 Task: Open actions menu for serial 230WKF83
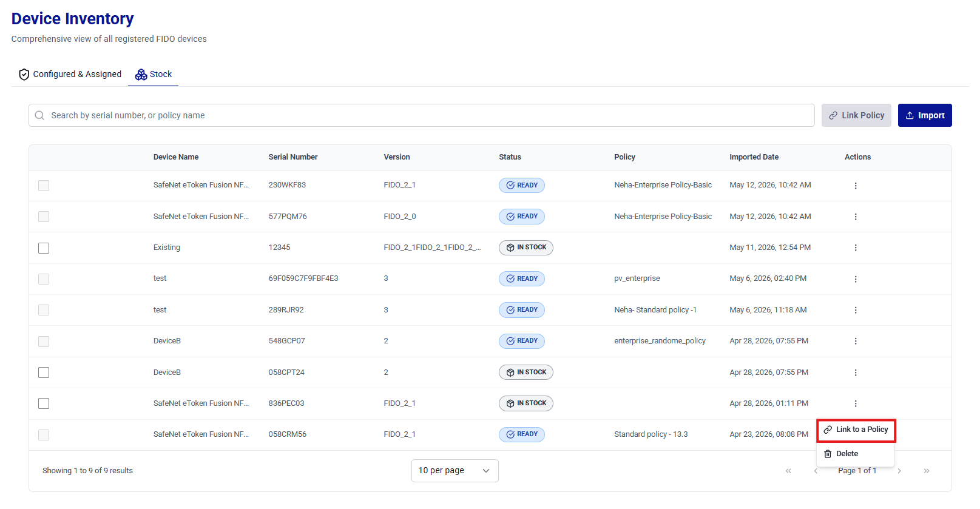click(x=856, y=186)
